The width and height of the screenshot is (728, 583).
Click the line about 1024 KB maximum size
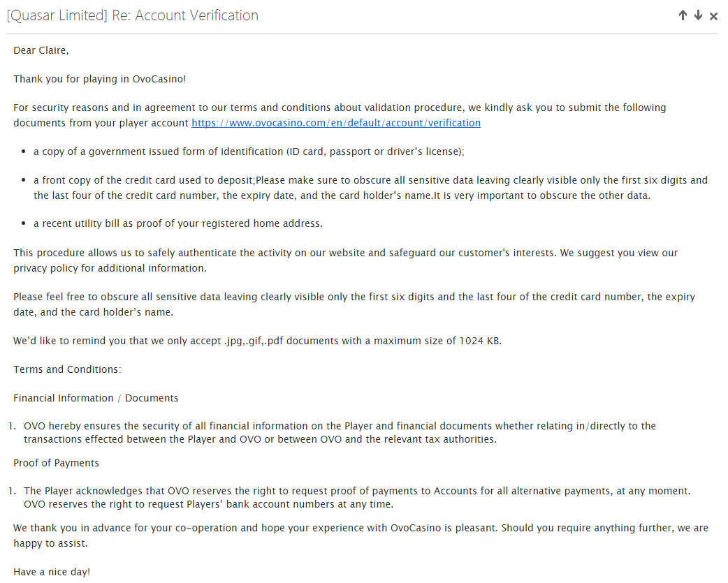point(257,341)
